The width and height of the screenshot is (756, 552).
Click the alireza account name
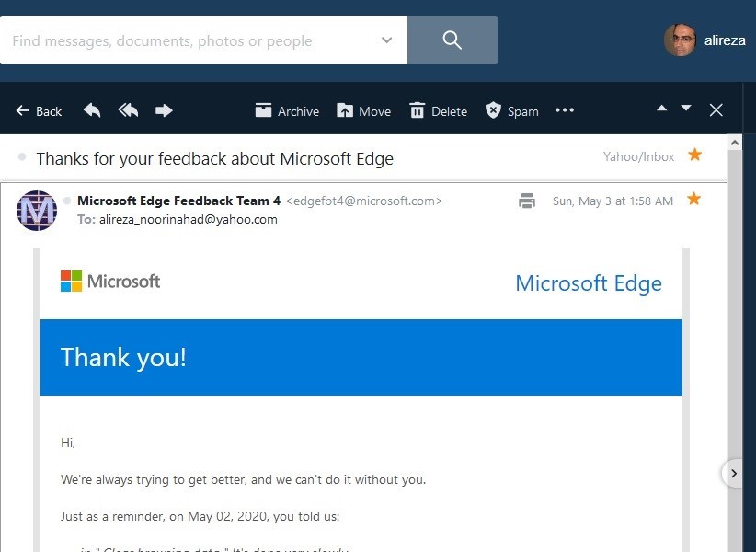tap(725, 40)
